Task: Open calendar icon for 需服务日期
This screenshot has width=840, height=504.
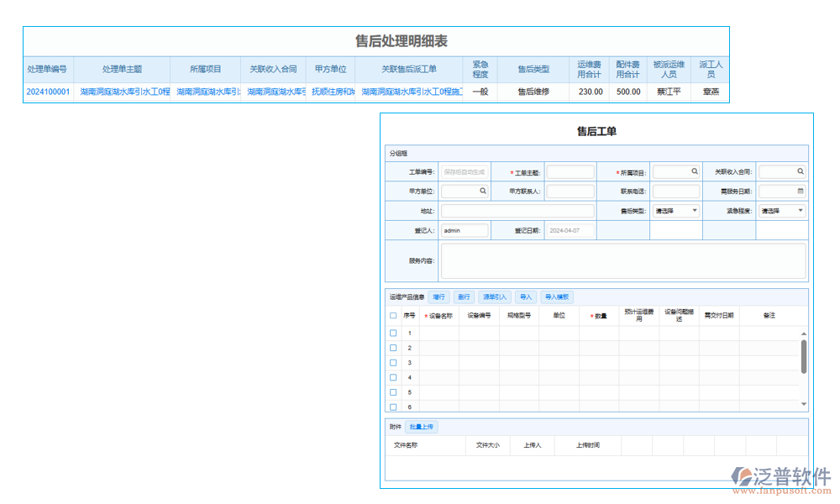Action: [x=801, y=192]
